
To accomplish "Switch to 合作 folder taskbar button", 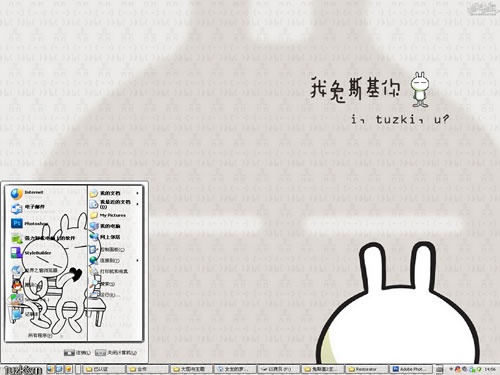I will pyautogui.click(x=147, y=369).
